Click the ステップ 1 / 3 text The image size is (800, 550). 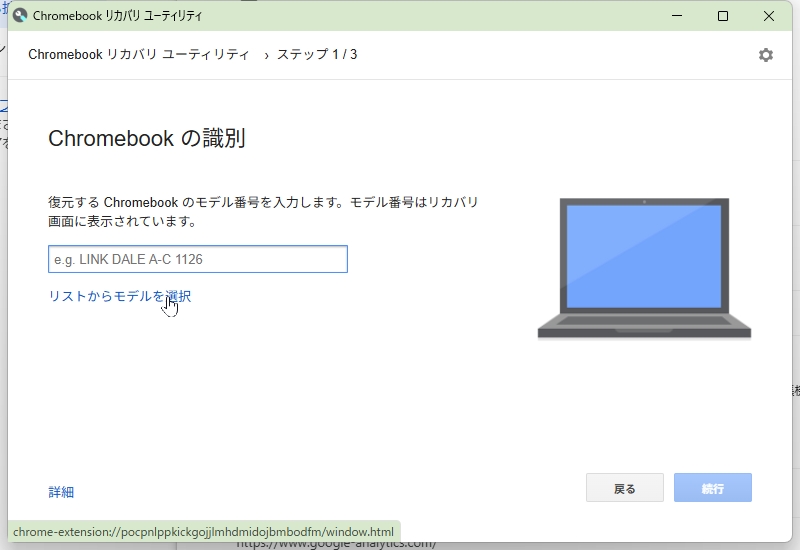(317, 55)
